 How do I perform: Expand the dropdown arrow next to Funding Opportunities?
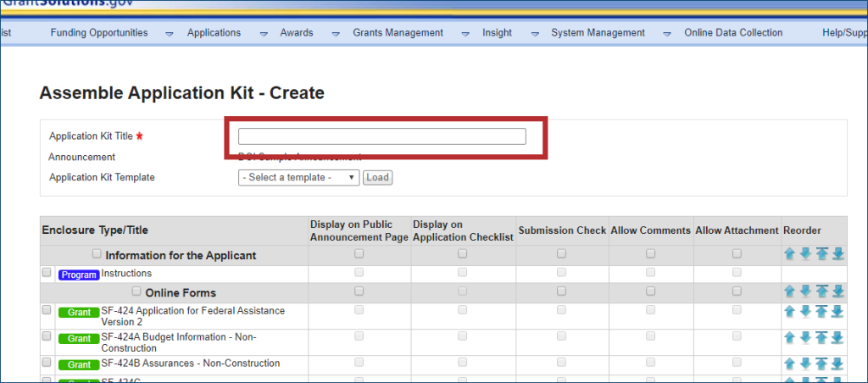169,34
